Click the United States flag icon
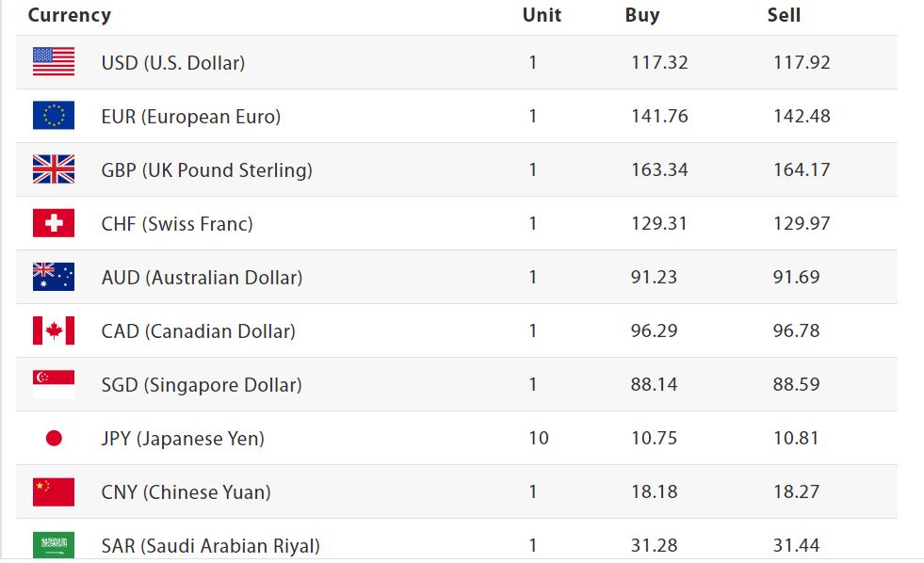This screenshot has width=924, height=563. (54, 62)
